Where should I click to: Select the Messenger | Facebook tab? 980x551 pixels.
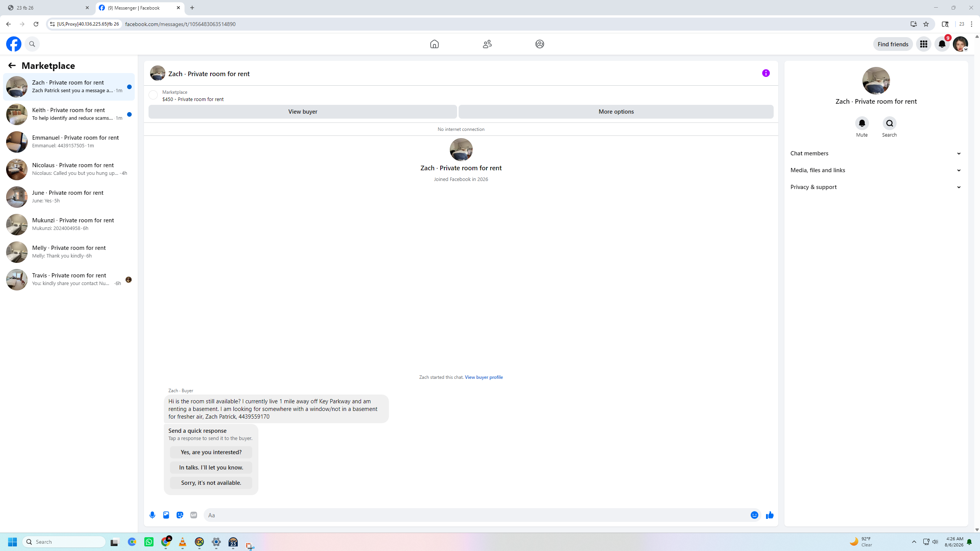140,8
